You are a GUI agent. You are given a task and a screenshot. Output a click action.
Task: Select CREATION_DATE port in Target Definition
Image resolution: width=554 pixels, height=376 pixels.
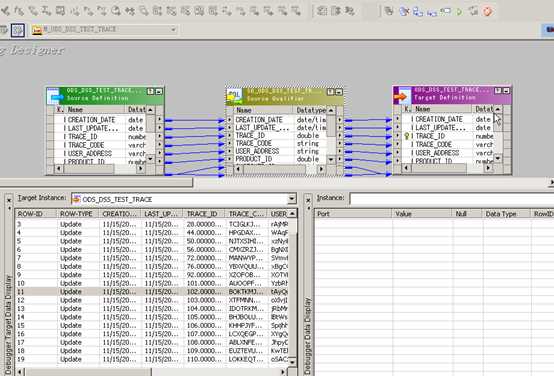click(439, 119)
